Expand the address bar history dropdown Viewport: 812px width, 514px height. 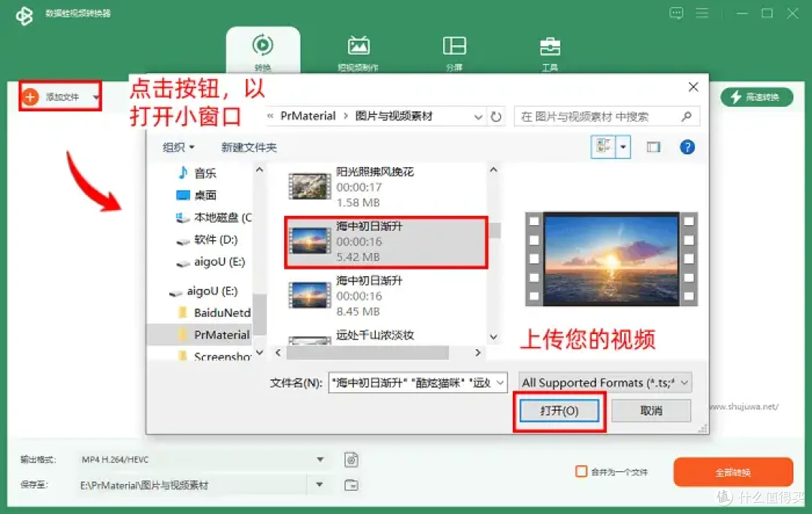click(478, 117)
